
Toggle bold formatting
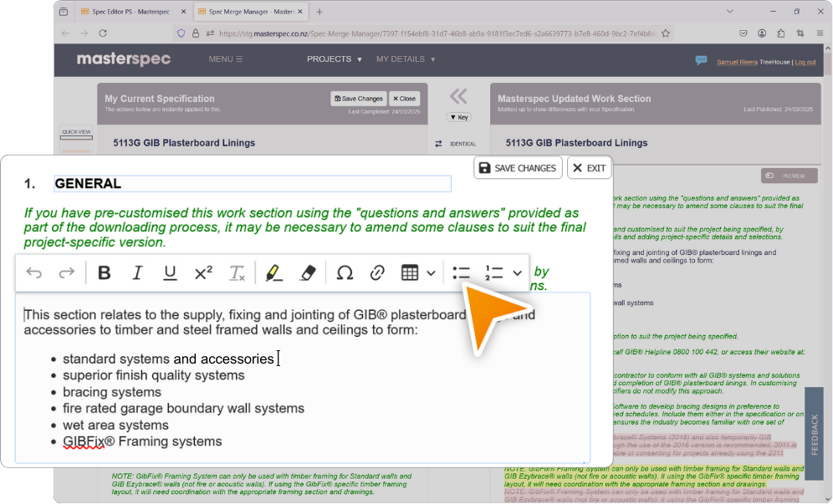104,273
